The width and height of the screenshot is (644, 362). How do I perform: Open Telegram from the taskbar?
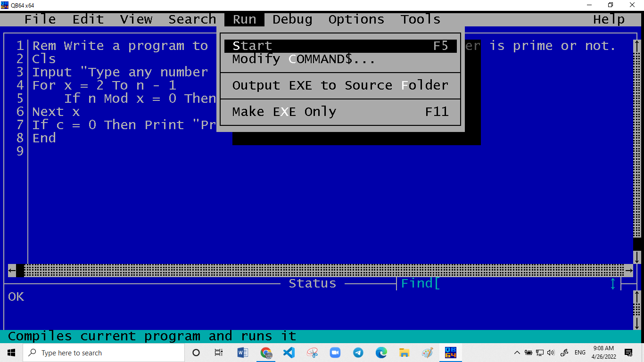358,353
